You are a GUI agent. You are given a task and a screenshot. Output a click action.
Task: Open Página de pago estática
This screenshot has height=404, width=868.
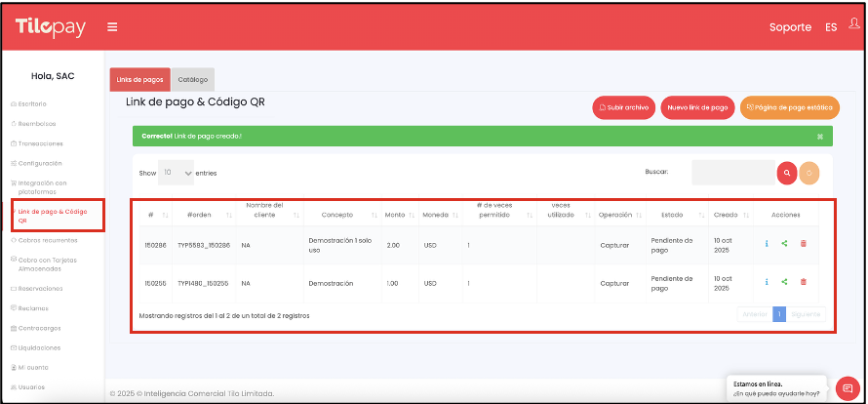pyautogui.click(x=790, y=107)
